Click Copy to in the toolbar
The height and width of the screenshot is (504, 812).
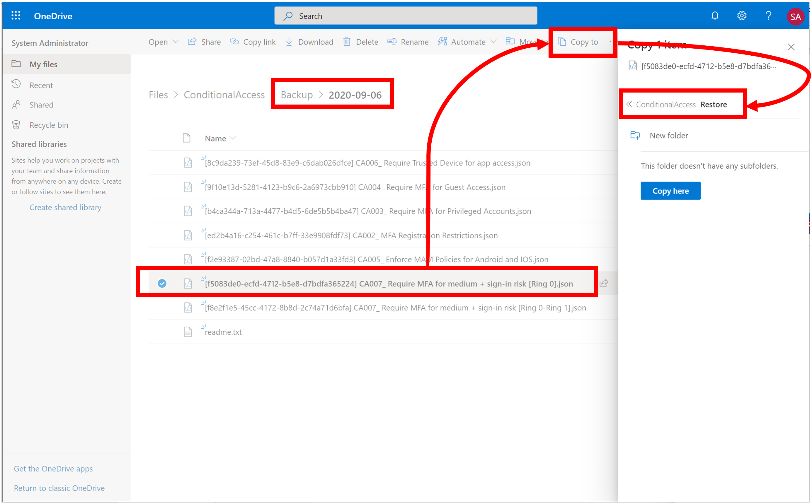578,42
